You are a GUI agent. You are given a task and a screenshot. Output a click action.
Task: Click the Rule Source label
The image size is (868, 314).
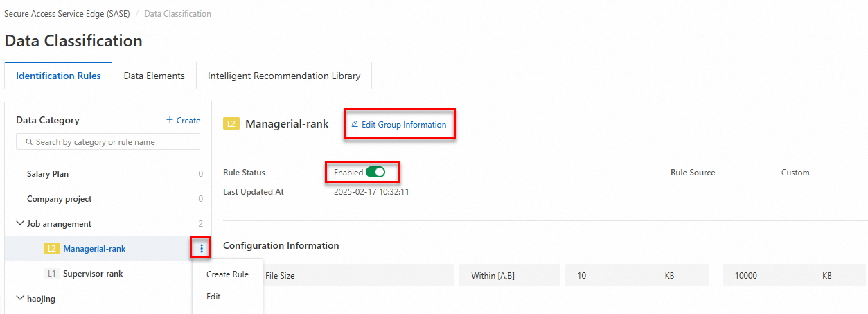(693, 173)
